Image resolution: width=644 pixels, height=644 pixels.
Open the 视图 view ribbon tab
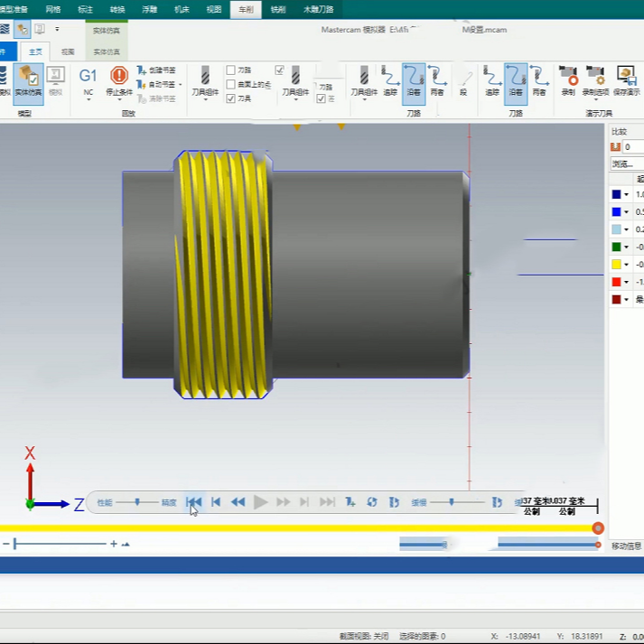[214, 9]
